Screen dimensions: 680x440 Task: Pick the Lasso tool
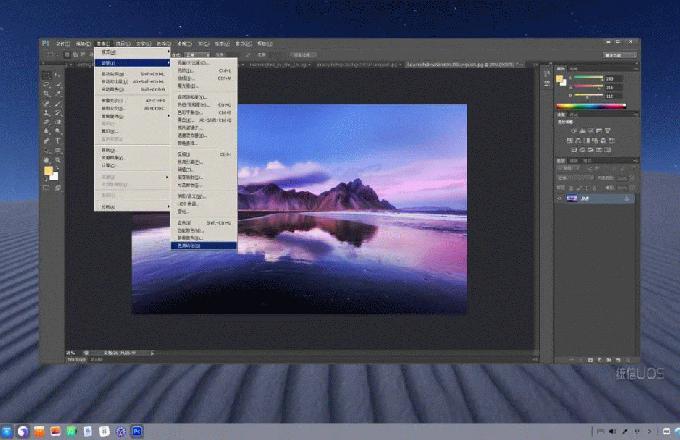47,86
